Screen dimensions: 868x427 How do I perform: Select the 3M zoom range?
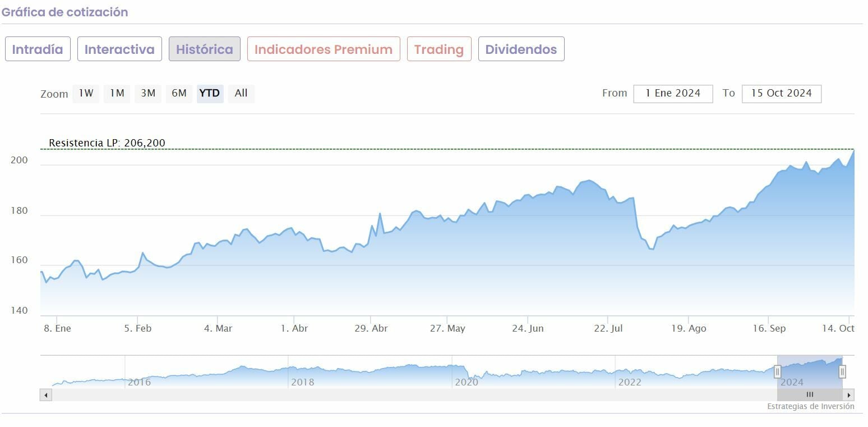[x=148, y=94]
